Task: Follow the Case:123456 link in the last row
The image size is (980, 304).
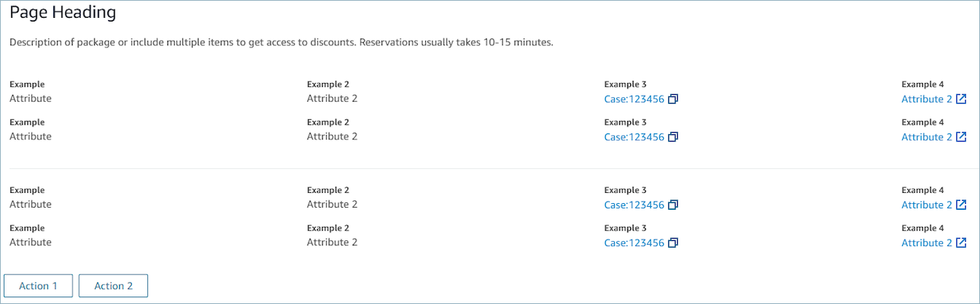Action: (x=634, y=243)
